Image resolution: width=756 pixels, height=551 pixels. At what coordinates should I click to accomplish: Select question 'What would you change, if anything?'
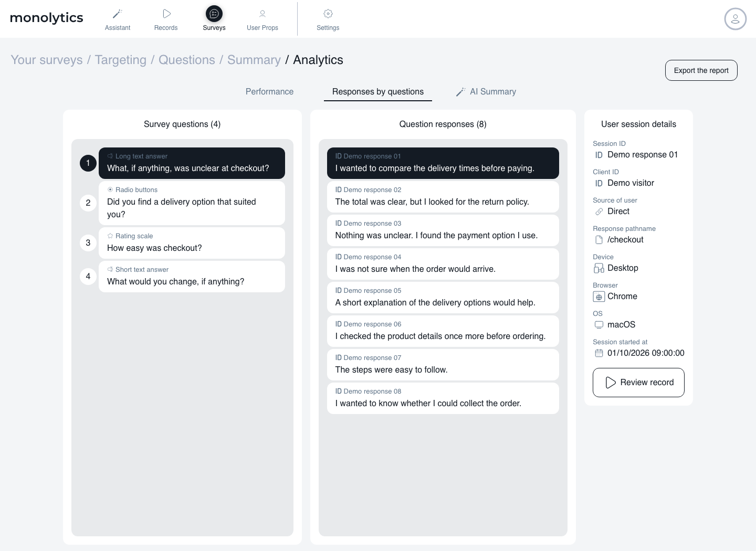point(192,277)
